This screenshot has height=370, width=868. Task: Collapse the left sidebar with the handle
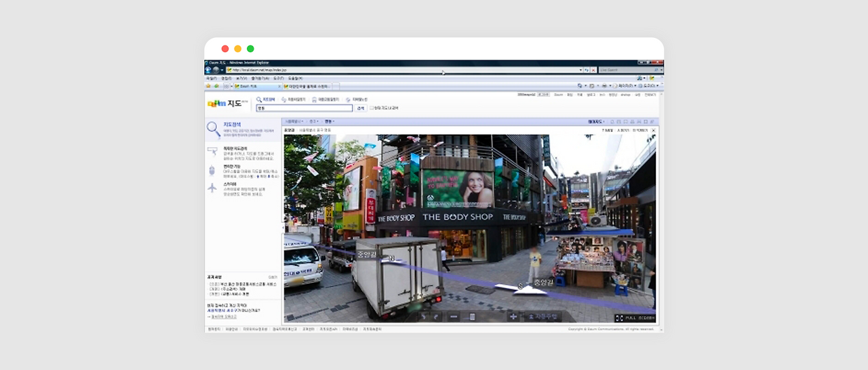pos(283,228)
